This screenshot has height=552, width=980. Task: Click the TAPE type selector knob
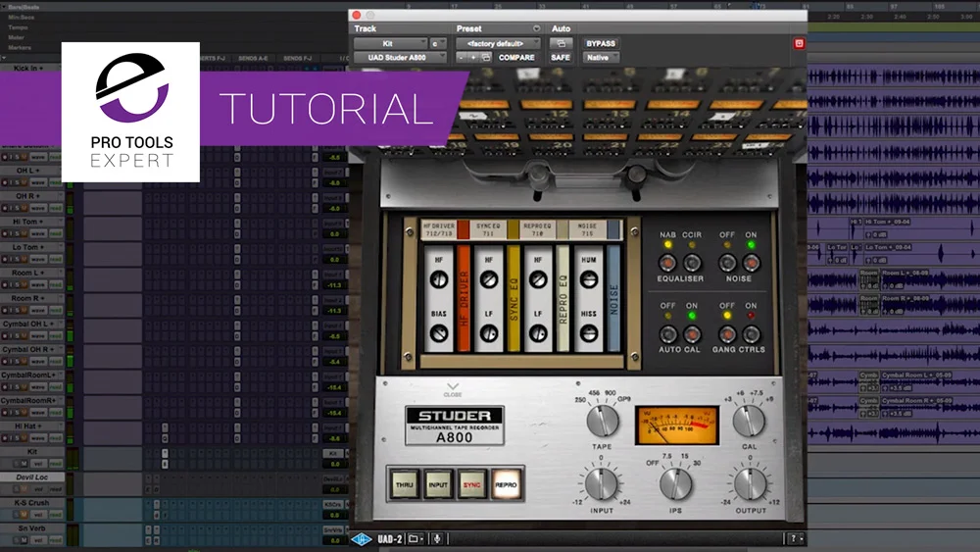(602, 421)
